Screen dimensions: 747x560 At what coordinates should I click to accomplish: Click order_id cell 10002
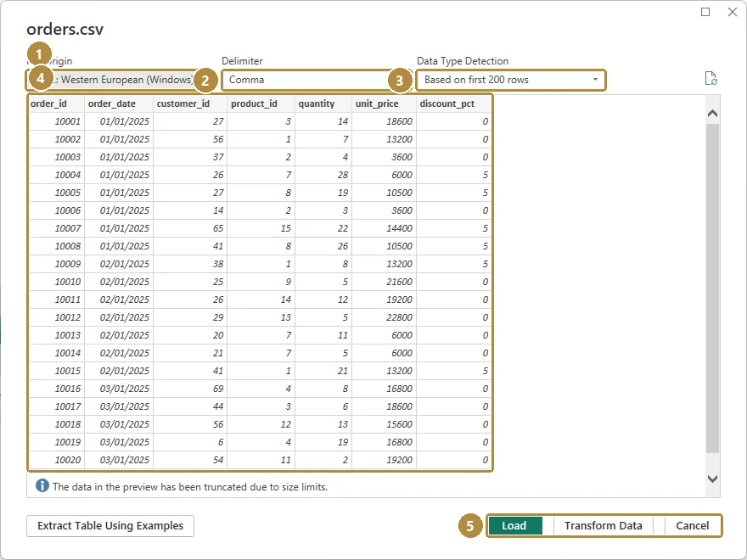click(57, 139)
